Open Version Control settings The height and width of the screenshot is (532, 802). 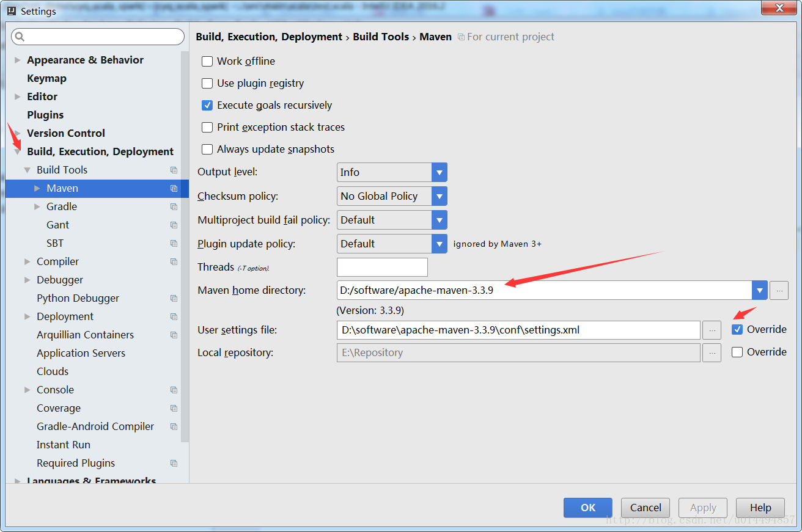(x=66, y=133)
